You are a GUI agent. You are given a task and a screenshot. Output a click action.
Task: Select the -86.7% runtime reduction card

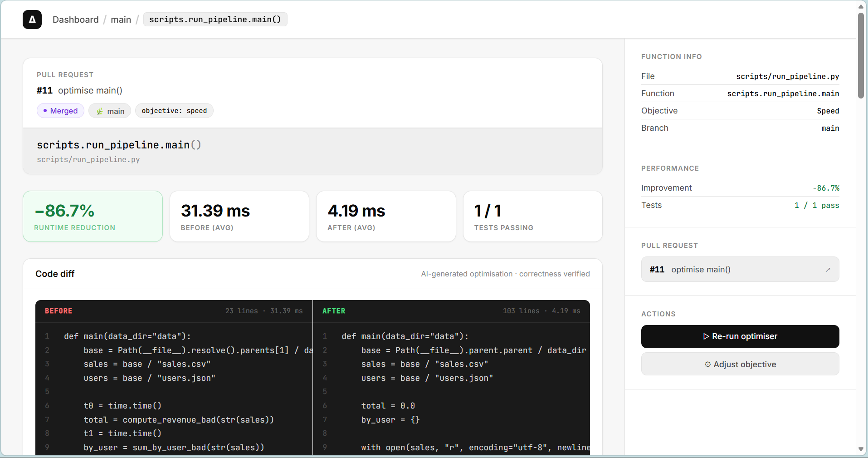point(93,216)
